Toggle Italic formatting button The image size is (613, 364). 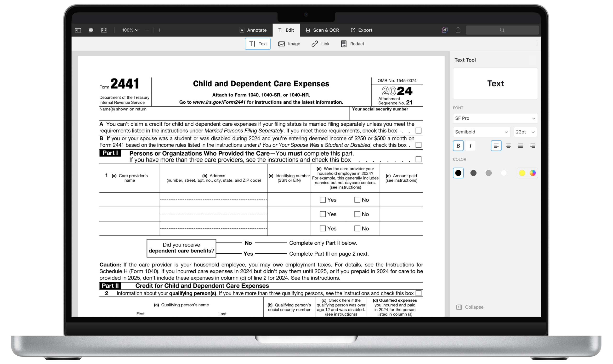tap(470, 146)
